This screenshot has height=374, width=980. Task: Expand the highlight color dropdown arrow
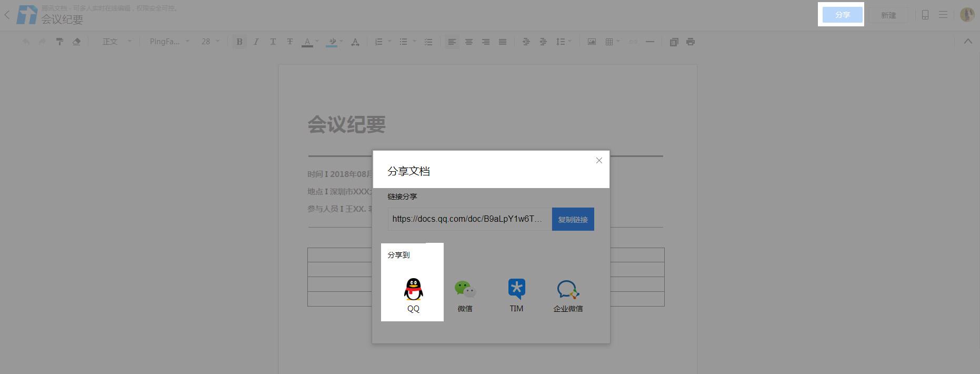coord(341,41)
